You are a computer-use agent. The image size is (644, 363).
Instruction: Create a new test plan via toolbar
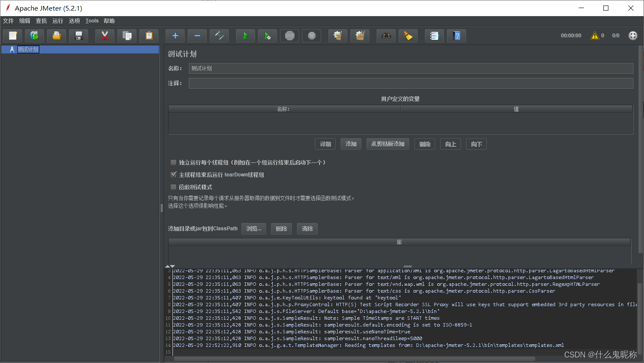tap(13, 36)
